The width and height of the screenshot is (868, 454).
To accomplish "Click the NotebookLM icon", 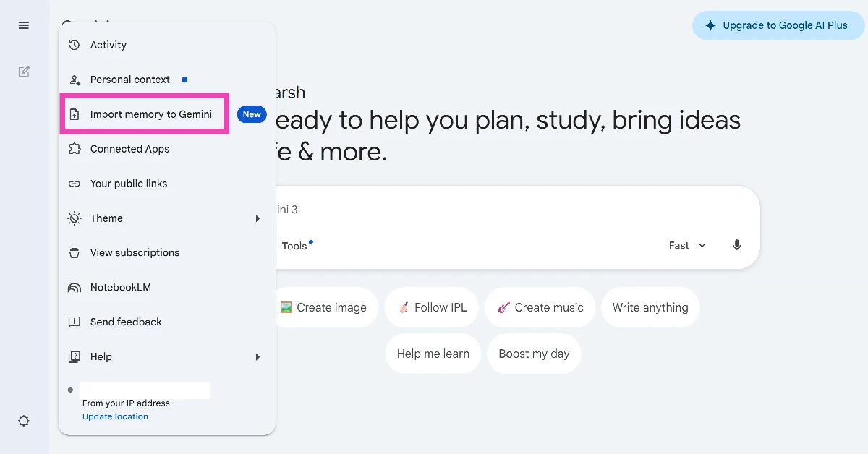I will coord(74,288).
